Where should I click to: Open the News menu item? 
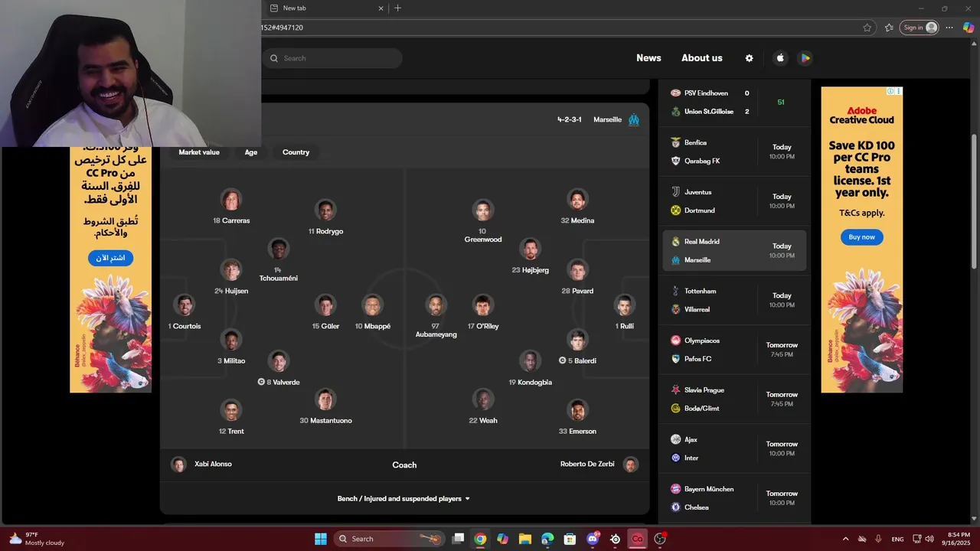(648, 58)
